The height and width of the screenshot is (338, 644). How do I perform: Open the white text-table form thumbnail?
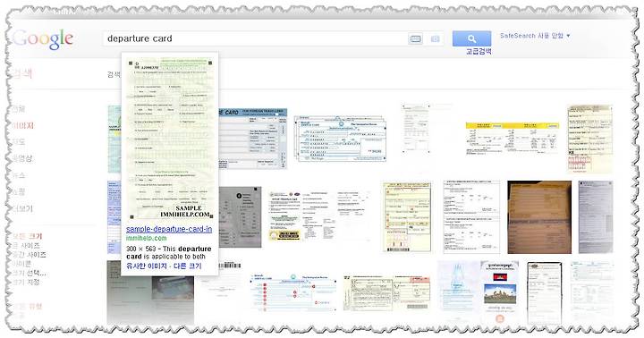pos(471,217)
